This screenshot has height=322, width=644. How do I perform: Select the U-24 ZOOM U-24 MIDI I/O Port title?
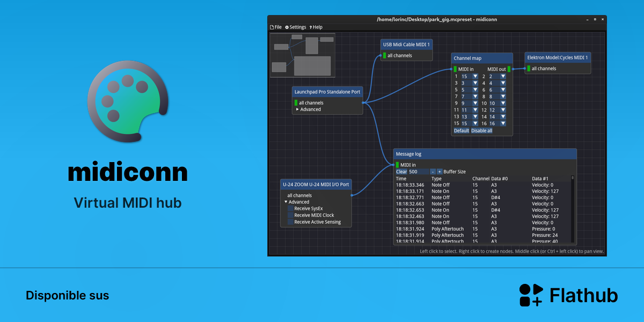316,184
